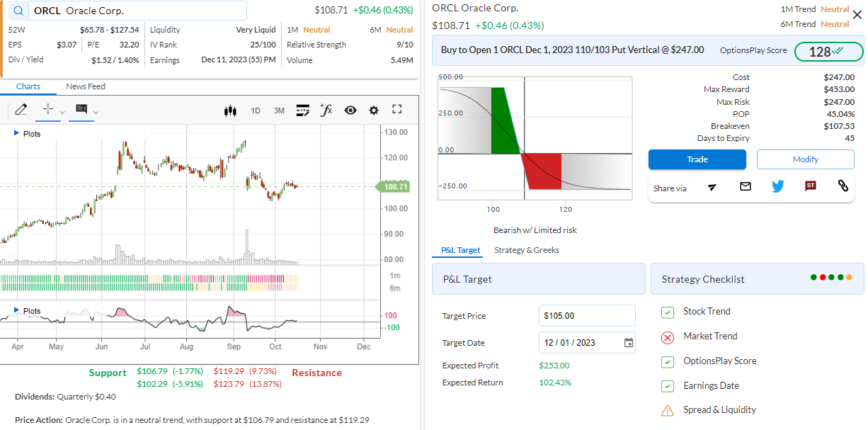Viewport: 868px width, 430px height.
Task: Expand chart to fullscreen
Action: pos(397,110)
